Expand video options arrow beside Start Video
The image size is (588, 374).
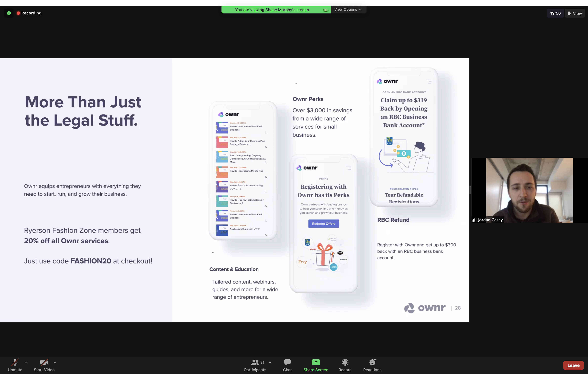pos(55,363)
